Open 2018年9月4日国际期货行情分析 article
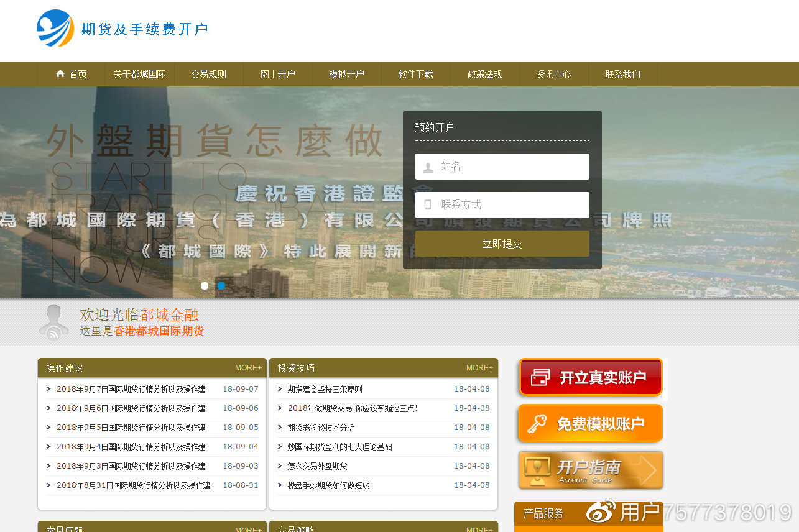 tap(131, 447)
